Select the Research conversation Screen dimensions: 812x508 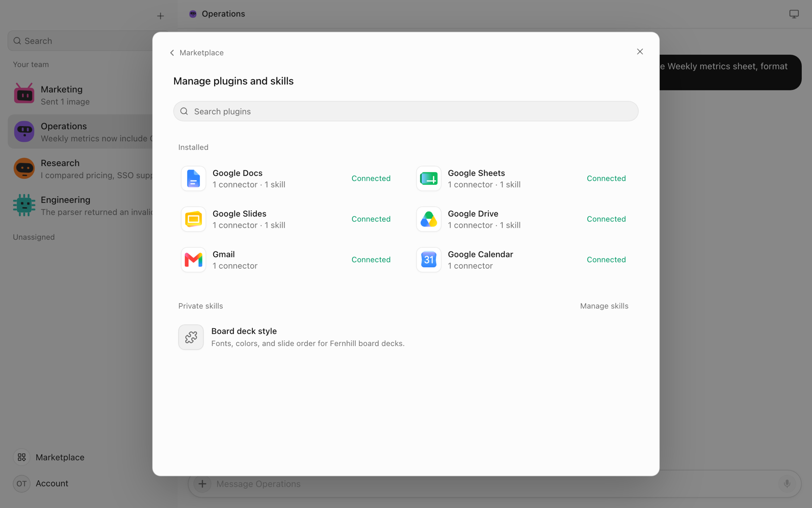(x=80, y=169)
